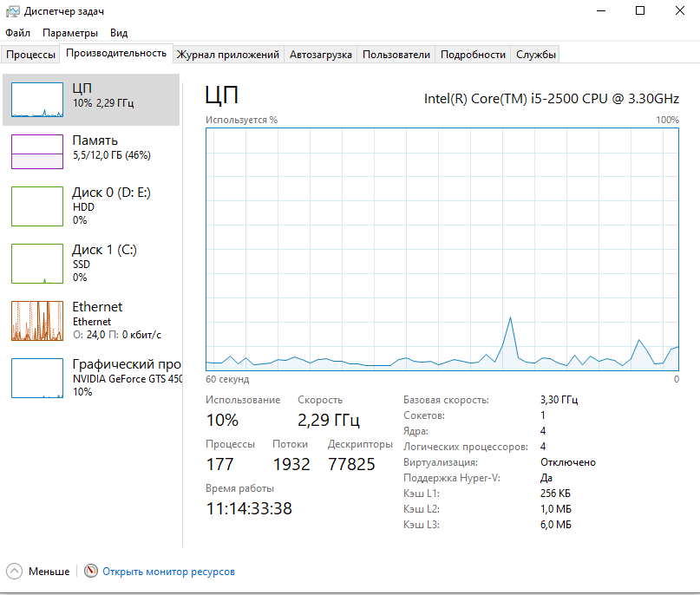Click the main CPU usage graph
The image size is (700, 595).
click(x=442, y=249)
